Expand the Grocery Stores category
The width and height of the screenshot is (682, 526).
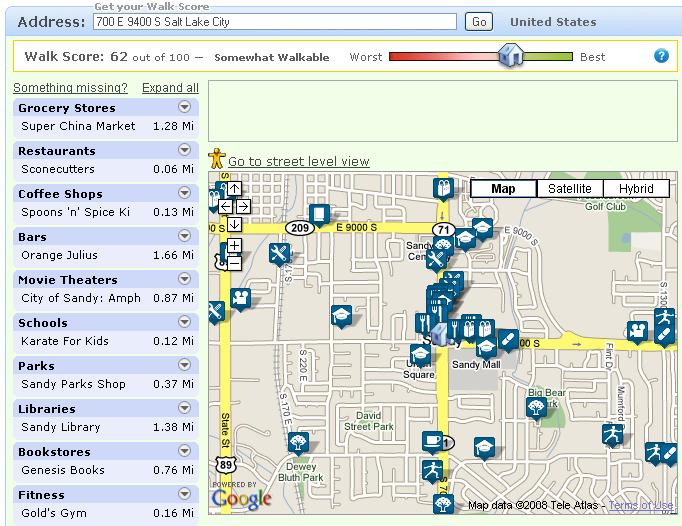pyautogui.click(x=184, y=107)
